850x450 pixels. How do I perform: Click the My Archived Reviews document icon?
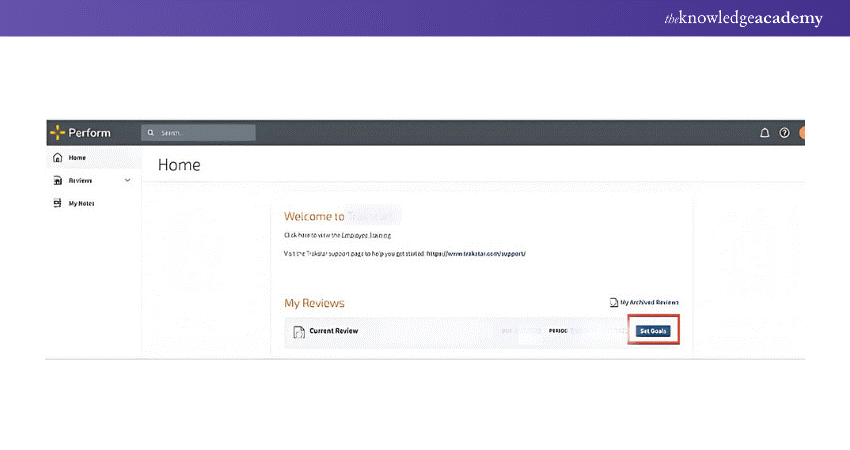614,302
